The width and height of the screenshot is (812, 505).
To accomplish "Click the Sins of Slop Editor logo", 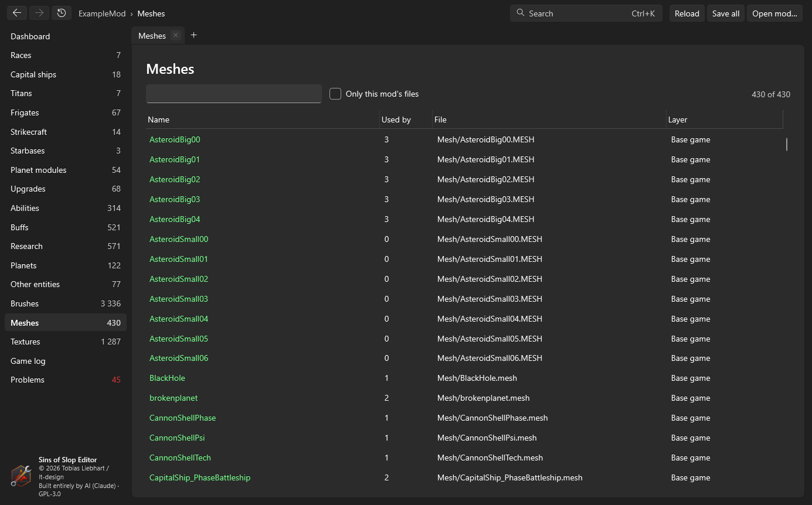I will [x=21, y=476].
